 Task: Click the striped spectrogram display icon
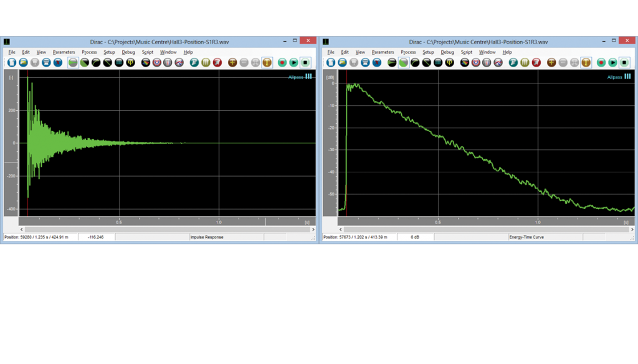(118, 63)
